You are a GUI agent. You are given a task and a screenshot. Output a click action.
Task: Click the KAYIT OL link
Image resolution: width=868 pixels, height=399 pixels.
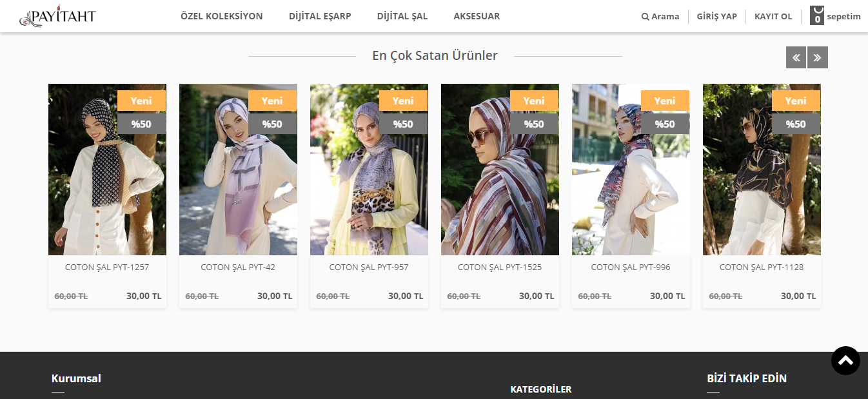coord(773,17)
